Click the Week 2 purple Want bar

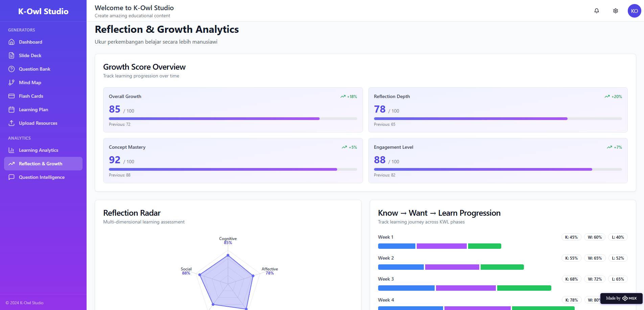click(x=452, y=267)
